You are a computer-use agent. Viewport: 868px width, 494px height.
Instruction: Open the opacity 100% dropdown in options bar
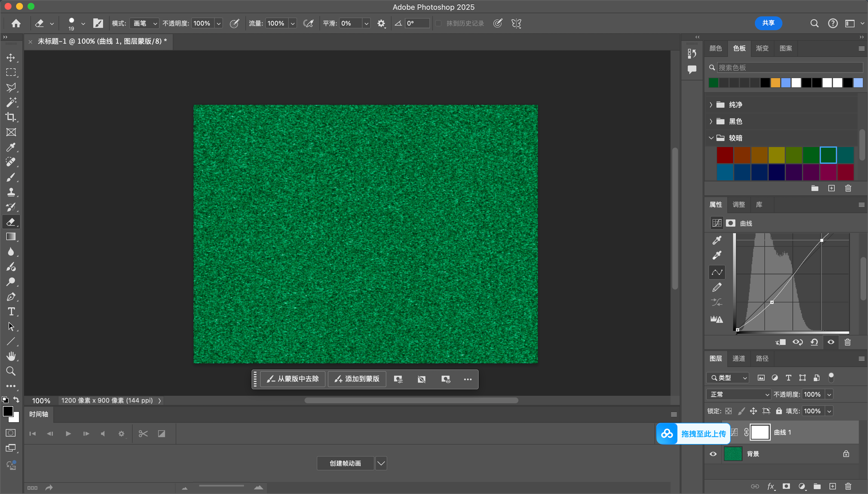(x=219, y=23)
